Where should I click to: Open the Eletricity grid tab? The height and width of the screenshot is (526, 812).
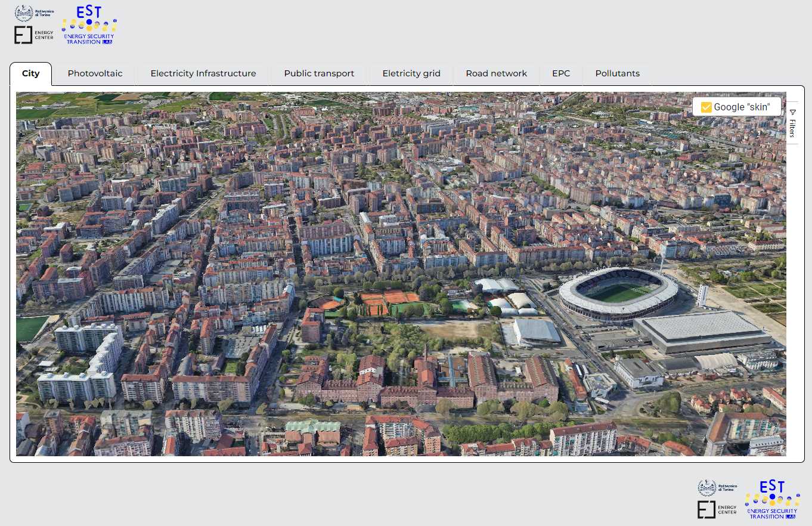coord(411,73)
